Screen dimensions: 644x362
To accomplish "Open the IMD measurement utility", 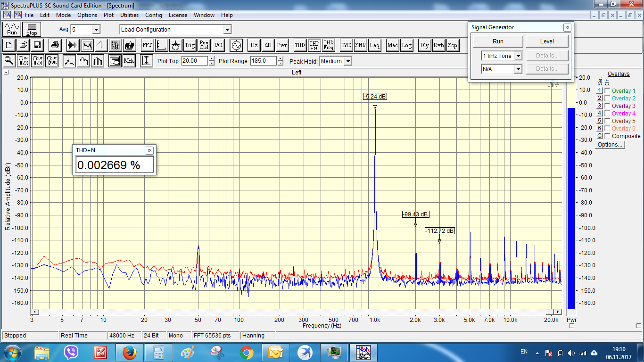I will 346,45.
